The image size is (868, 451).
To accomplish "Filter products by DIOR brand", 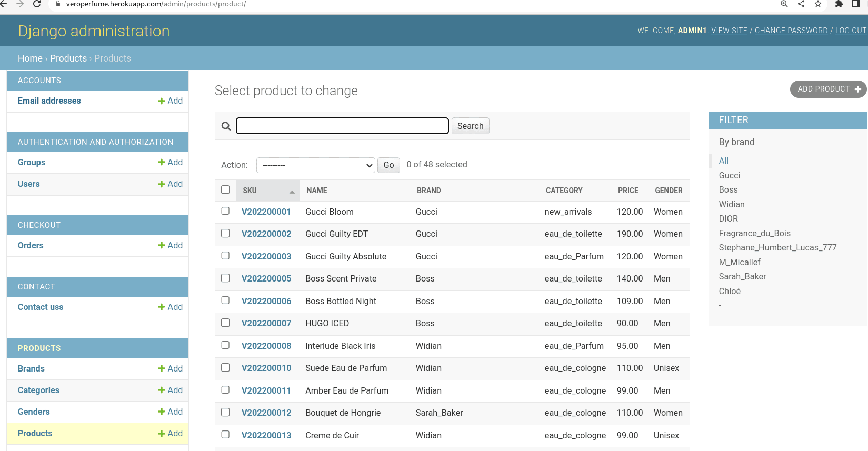I will point(729,219).
